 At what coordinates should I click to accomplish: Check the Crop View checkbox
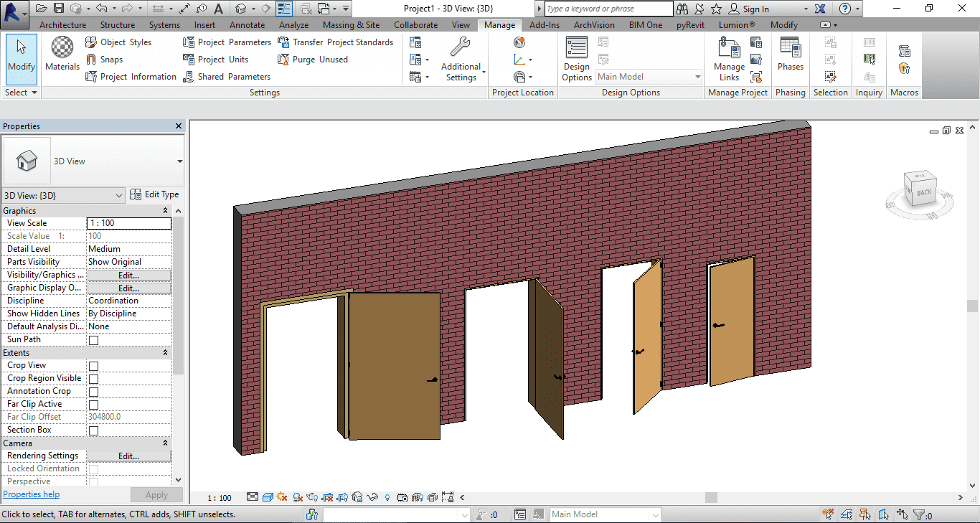point(93,366)
